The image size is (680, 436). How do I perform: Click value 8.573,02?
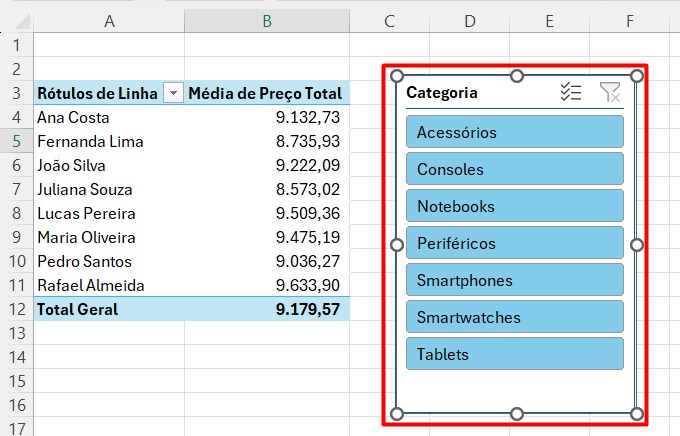click(267, 189)
